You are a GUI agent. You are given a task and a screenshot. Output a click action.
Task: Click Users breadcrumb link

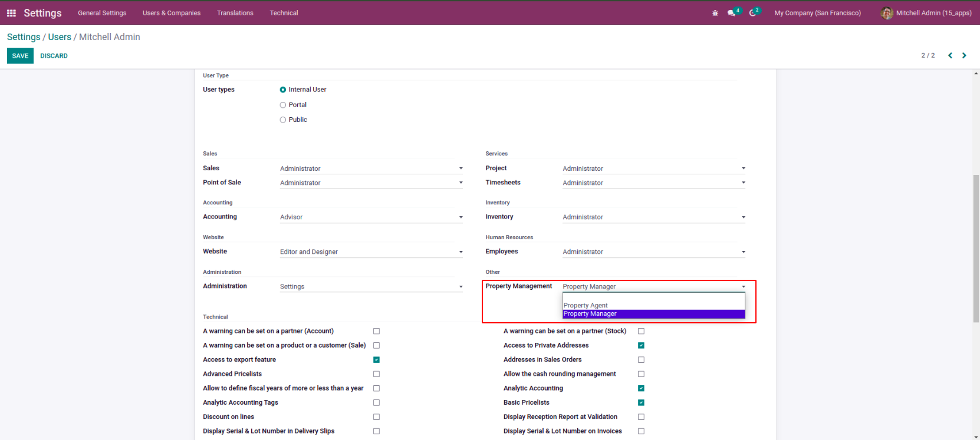(x=60, y=37)
